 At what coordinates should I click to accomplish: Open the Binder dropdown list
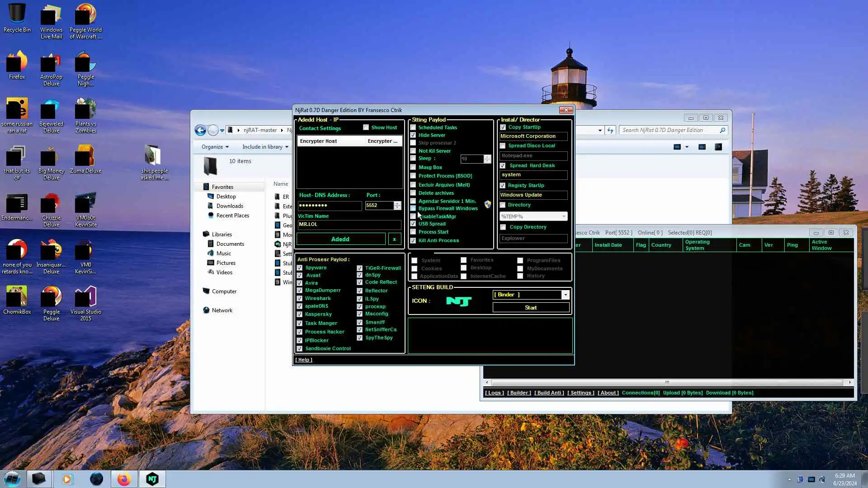[565, 295]
